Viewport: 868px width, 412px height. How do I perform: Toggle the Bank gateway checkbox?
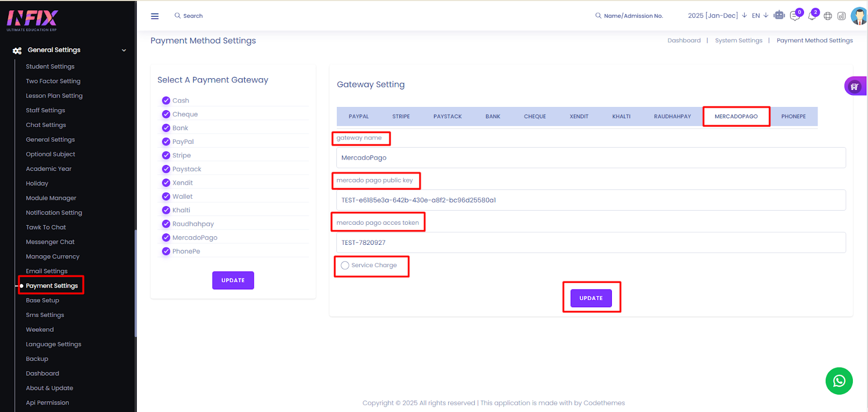166,128
